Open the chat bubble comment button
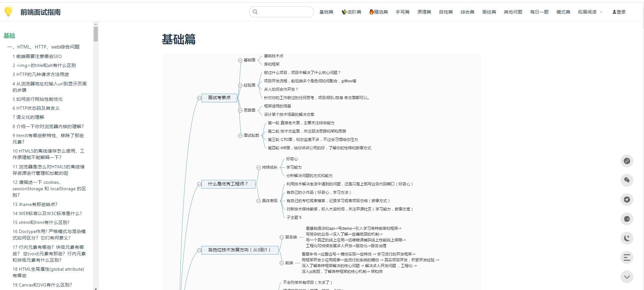Image resolution: width=644 pixels, height=290 pixels. (x=627, y=219)
